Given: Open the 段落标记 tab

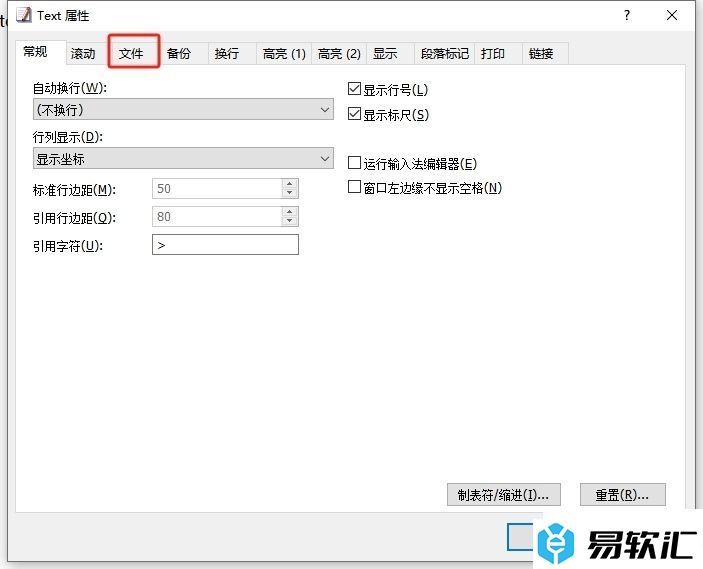Looking at the screenshot, I should [x=445, y=54].
